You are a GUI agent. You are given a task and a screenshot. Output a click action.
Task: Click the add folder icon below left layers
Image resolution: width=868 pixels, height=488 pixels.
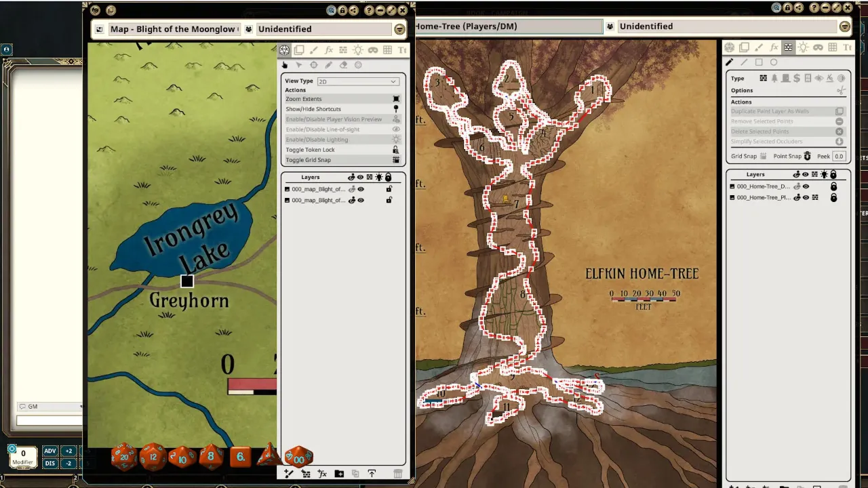(339, 474)
